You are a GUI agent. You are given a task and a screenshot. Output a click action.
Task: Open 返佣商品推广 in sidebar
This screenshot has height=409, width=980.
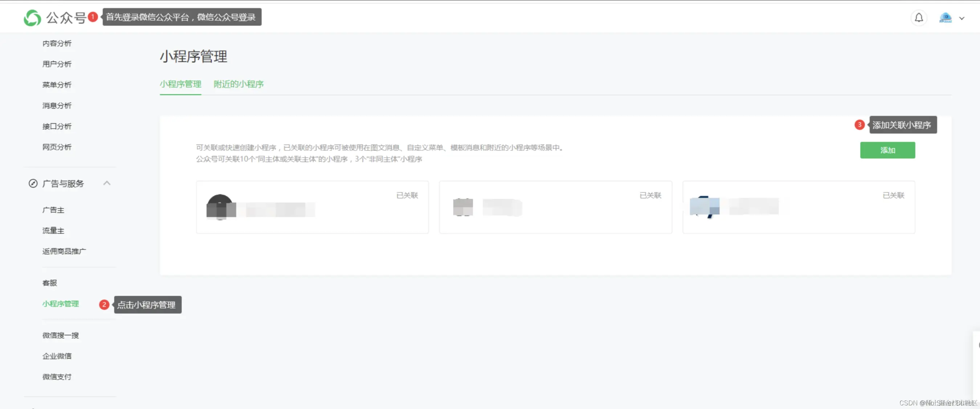(x=64, y=251)
